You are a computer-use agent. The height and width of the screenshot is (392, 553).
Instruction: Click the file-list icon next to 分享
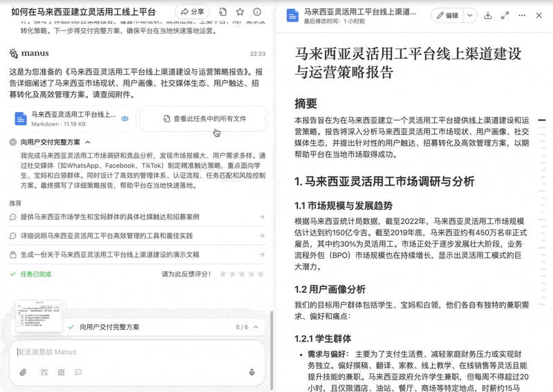[223, 12]
